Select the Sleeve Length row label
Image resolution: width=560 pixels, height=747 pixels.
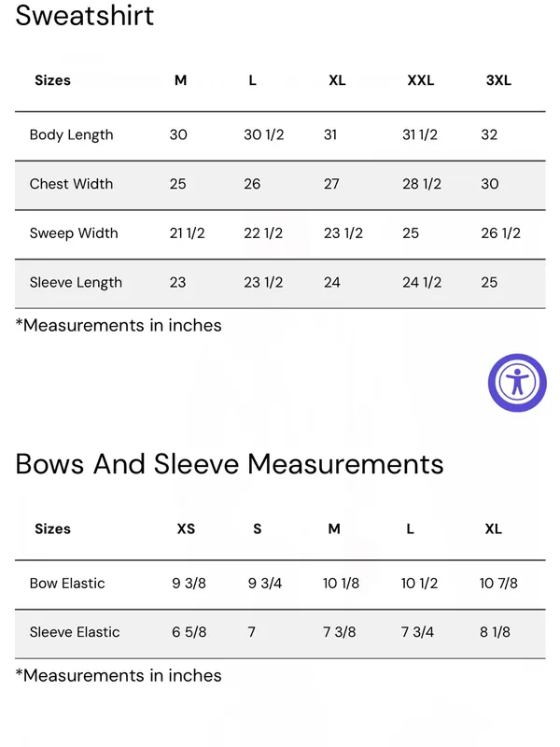coord(76,283)
